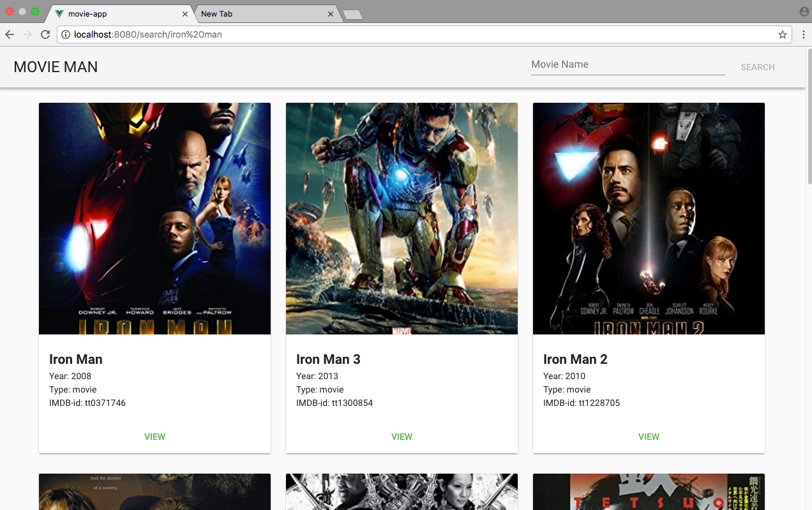Select the movie-app tab
The width and height of the screenshot is (812, 510).
click(x=121, y=13)
